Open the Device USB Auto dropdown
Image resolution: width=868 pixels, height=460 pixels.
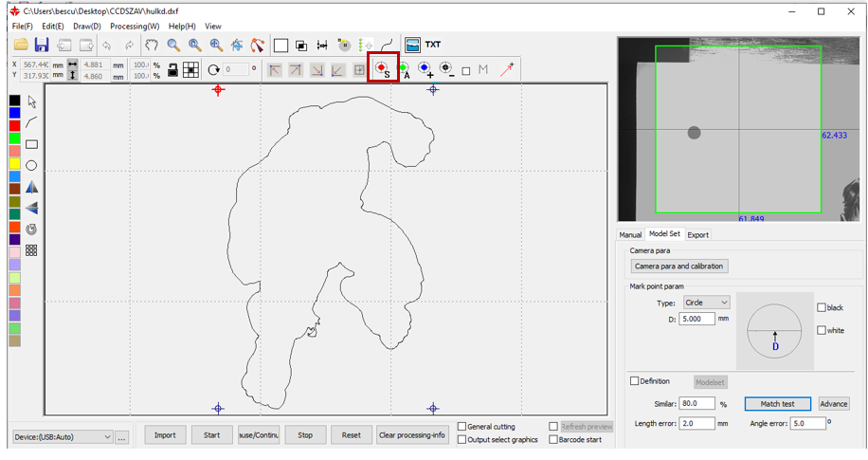click(63, 436)
